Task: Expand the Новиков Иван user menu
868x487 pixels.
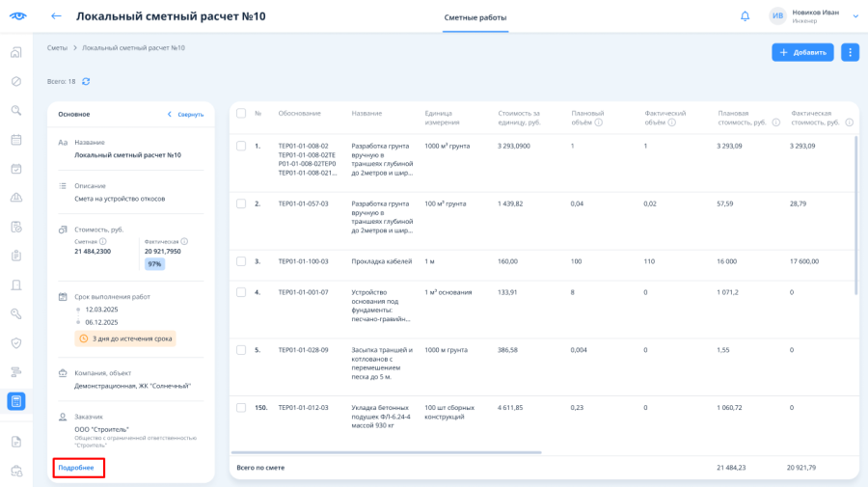Action: [855, 16]
